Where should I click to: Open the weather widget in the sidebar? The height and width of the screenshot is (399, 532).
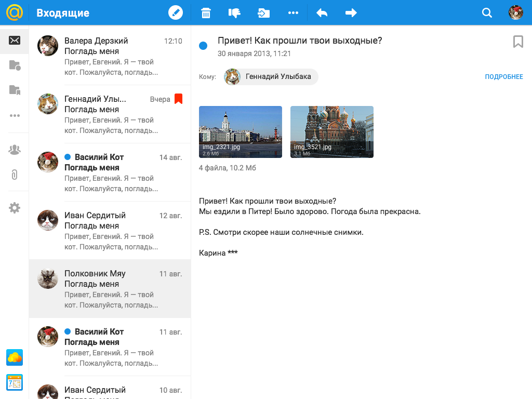(14, 357)
